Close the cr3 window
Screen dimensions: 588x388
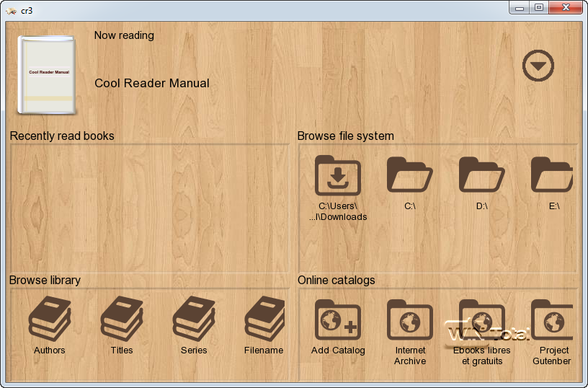point(566,7)
